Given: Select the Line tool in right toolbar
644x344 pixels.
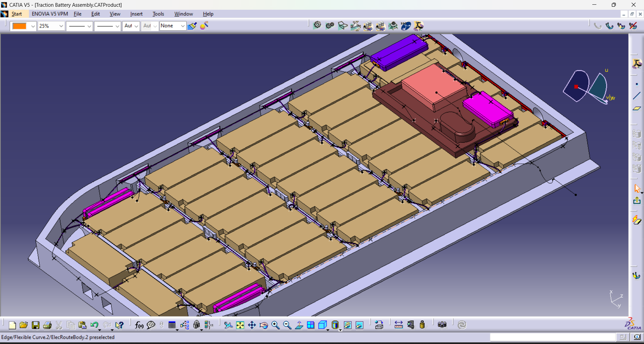Looking at the screenshot, I should 636,96.
